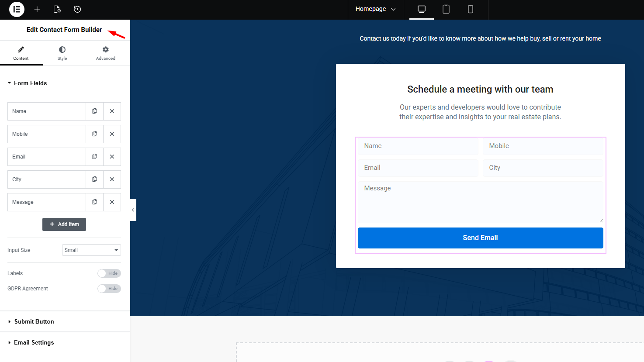Open the revision history icon
644x362 pixels.
(77, 9)
